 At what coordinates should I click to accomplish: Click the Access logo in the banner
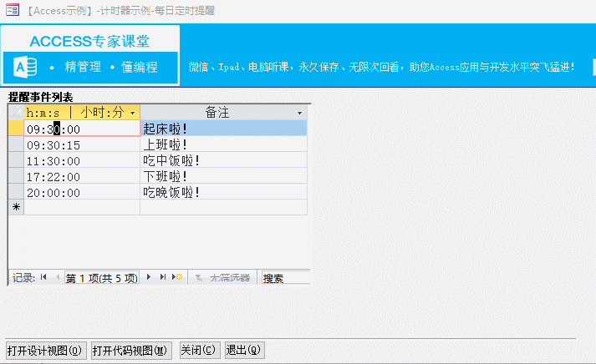(25, 68)
